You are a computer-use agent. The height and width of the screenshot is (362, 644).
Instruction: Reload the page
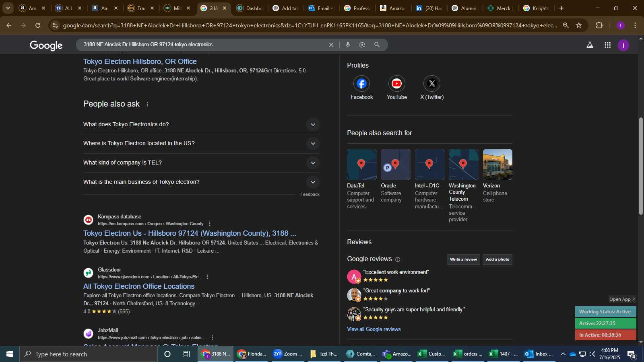pos(38,25)
